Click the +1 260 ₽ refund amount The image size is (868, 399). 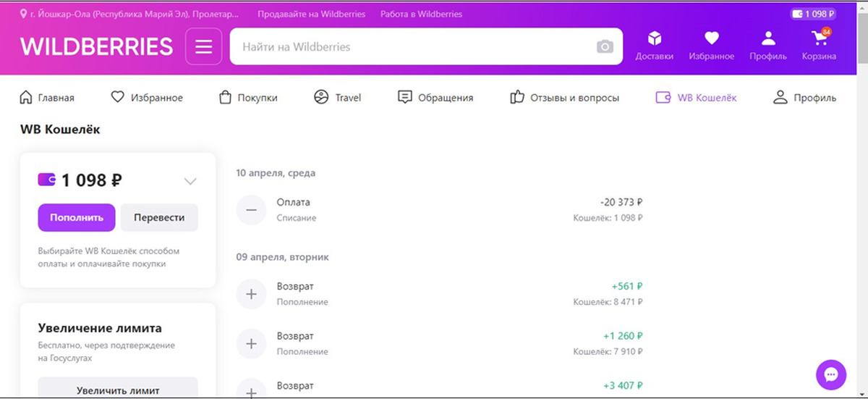tap(623, 336)
